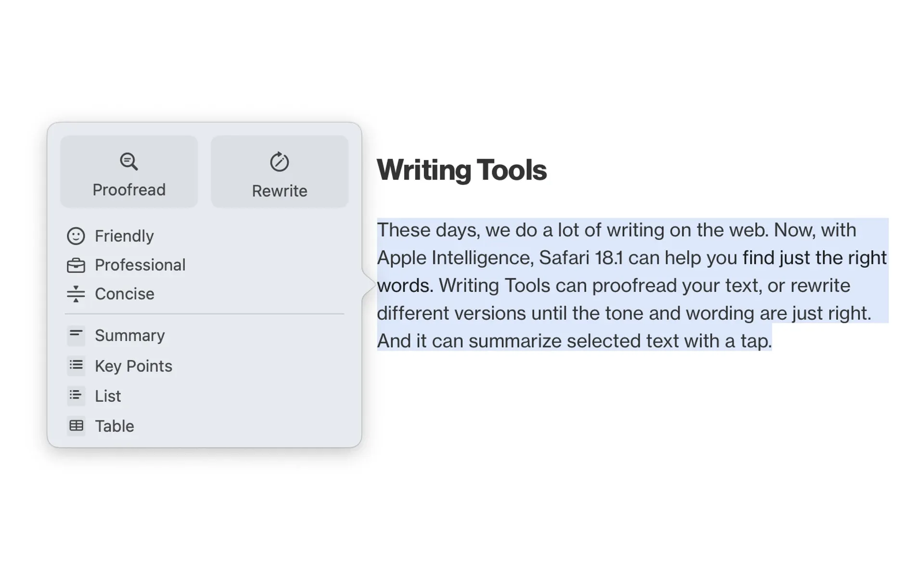
Task: Click the bulleted icon next to Key Points
Action: pos(76,365)
